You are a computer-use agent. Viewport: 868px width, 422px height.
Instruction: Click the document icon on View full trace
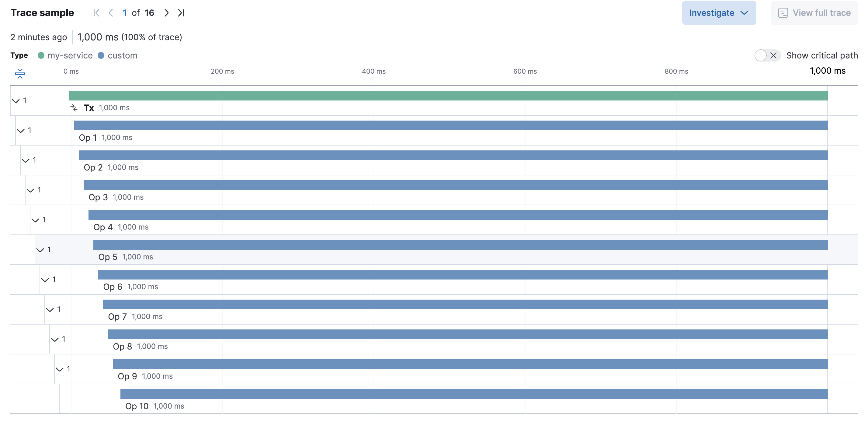[783, 12]
